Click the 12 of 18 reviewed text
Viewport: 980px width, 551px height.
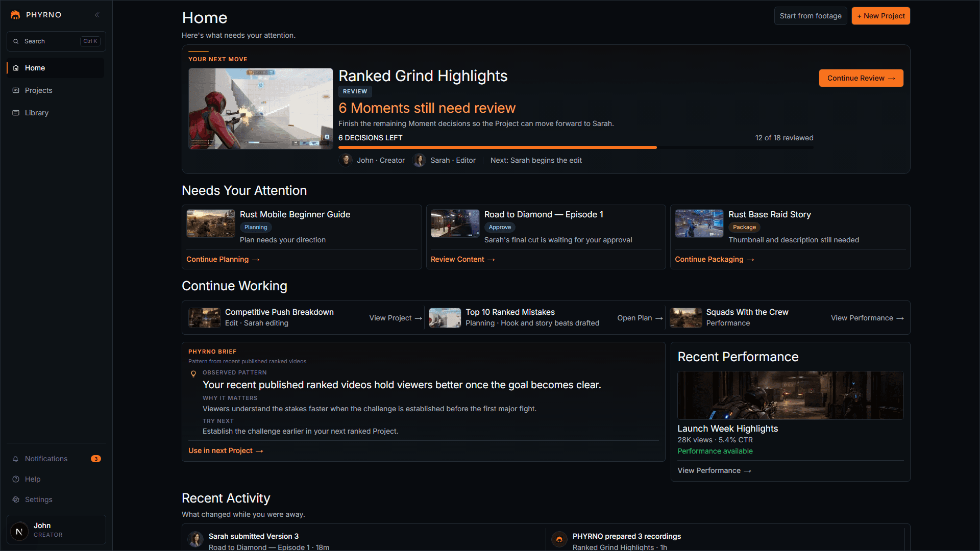click(x=785, y=138)
